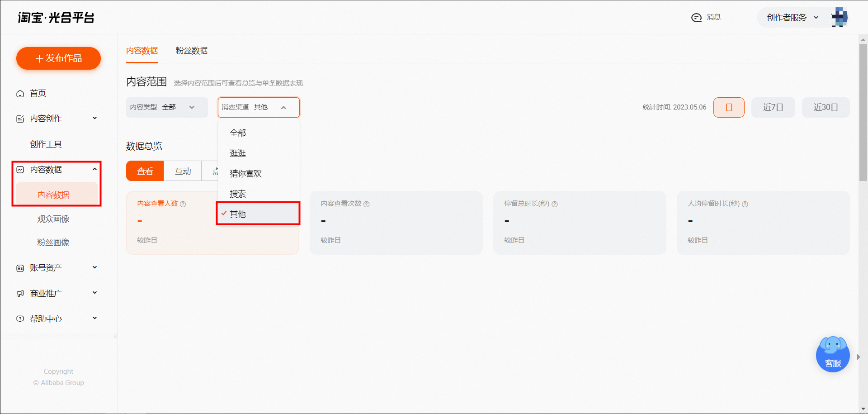868x414 pixels.
Task: Click the 内容查看次数 help icon
Action: [367, 205]
